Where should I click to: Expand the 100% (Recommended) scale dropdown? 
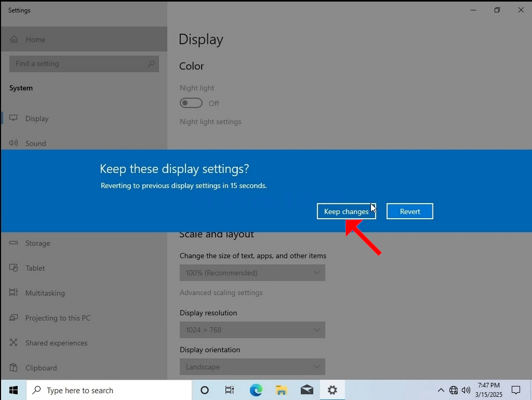pos(252,273)
